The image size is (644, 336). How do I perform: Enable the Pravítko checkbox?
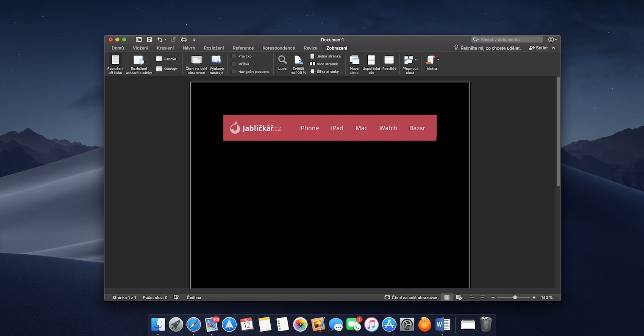point(234,56)
